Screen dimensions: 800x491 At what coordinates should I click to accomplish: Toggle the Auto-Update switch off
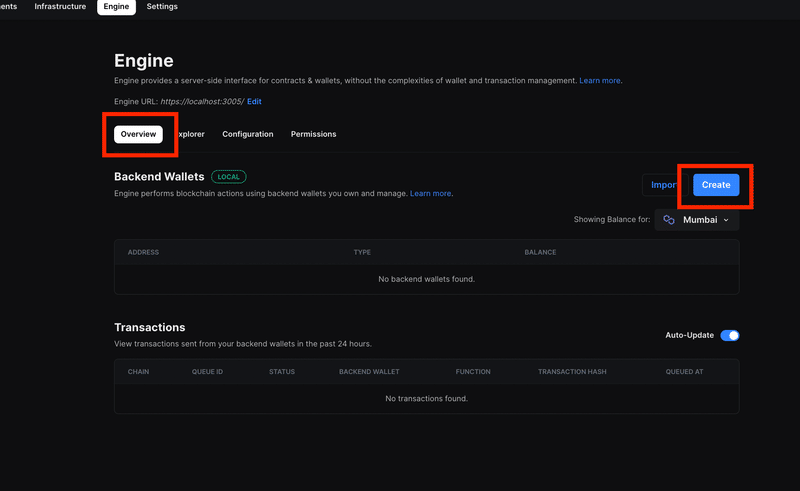pos(730,335)
